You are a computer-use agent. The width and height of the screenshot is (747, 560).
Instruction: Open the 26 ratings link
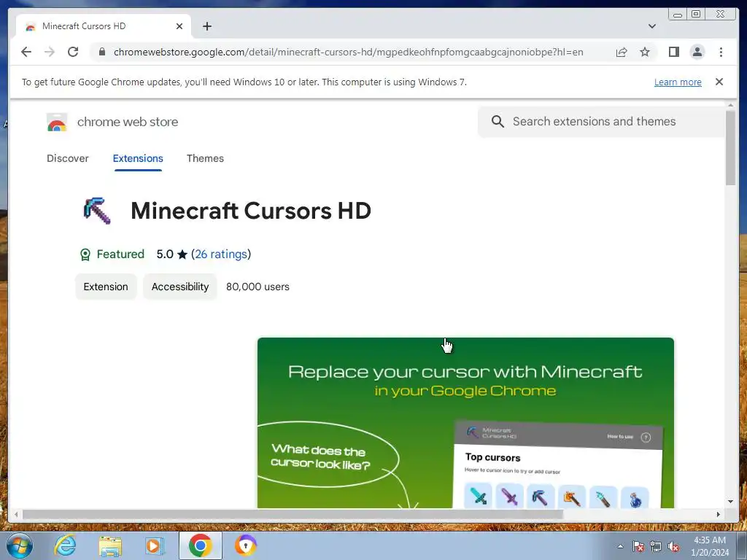(x=220, y=254)
